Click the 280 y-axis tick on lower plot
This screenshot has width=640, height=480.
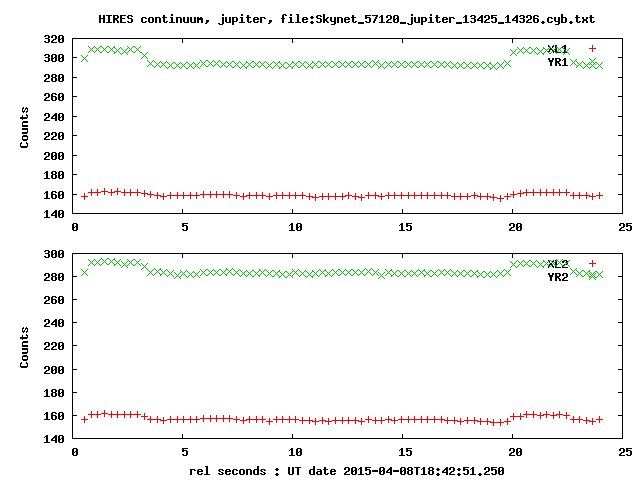(54, 277)
